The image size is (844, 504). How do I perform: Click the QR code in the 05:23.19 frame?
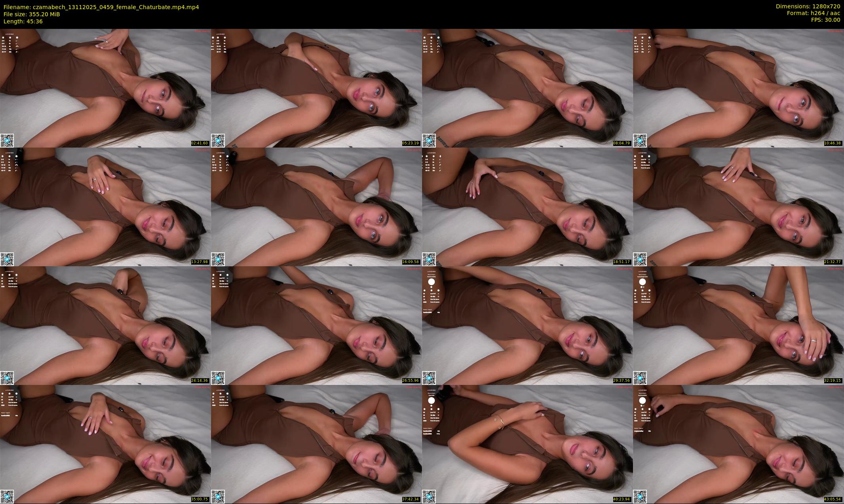point(218,140)
